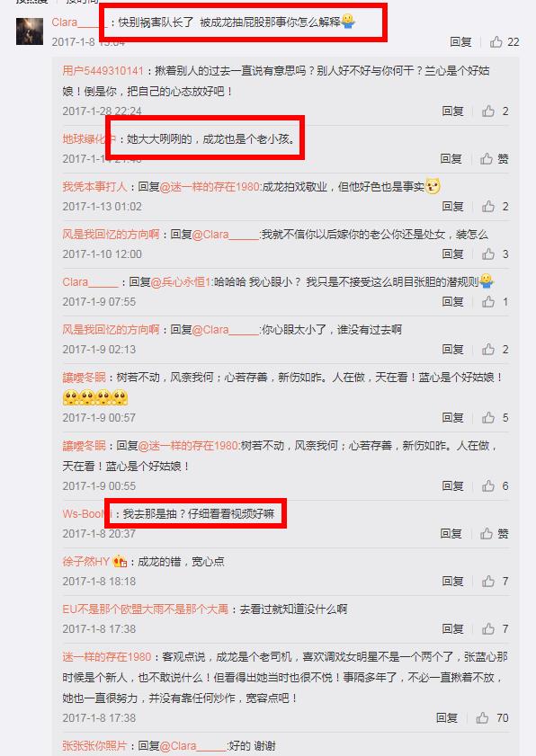Like Clara's top comment with 22 likes
536x756 pixels.
[x=496, y=42]
